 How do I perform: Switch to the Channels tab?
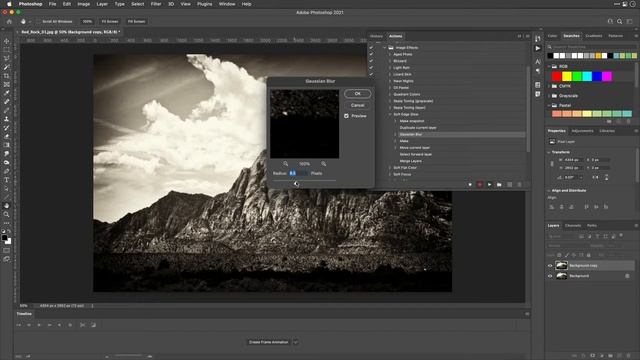573,225
